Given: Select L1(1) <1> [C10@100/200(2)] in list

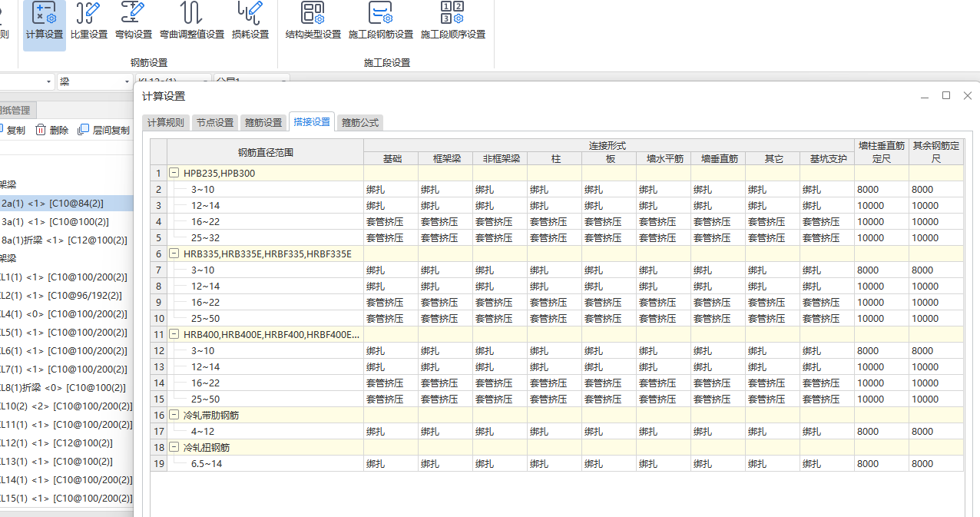Looking at the screenshot, I should coord(64,277).
